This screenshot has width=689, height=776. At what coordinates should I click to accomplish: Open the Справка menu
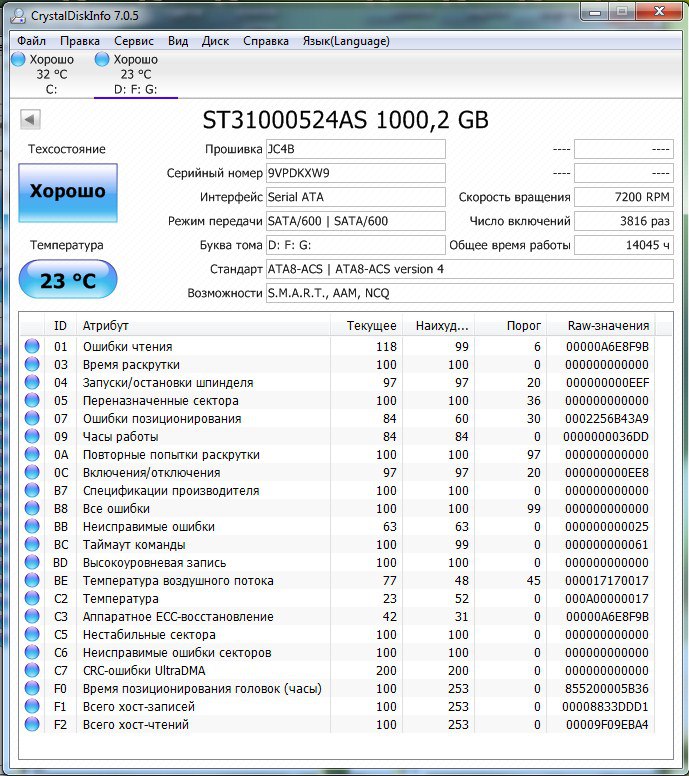(x=266, y=41)
